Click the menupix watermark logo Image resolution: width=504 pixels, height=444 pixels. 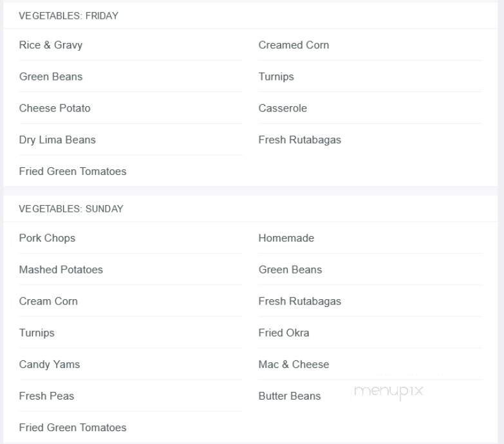coord(388,391)
